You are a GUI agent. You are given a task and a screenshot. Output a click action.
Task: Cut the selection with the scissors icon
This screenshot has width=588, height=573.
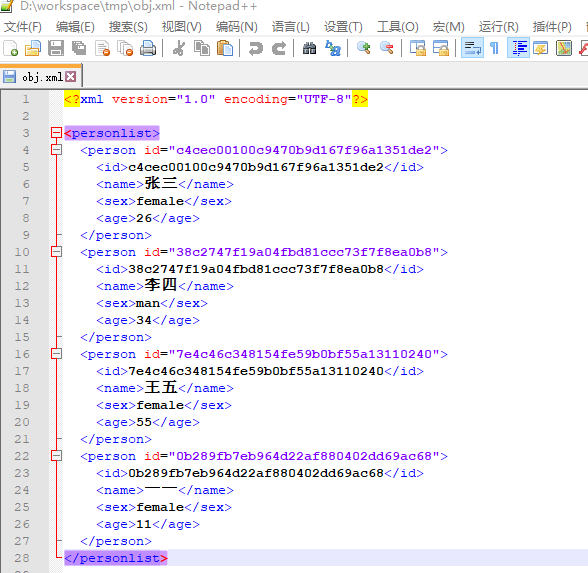point(179,48)
